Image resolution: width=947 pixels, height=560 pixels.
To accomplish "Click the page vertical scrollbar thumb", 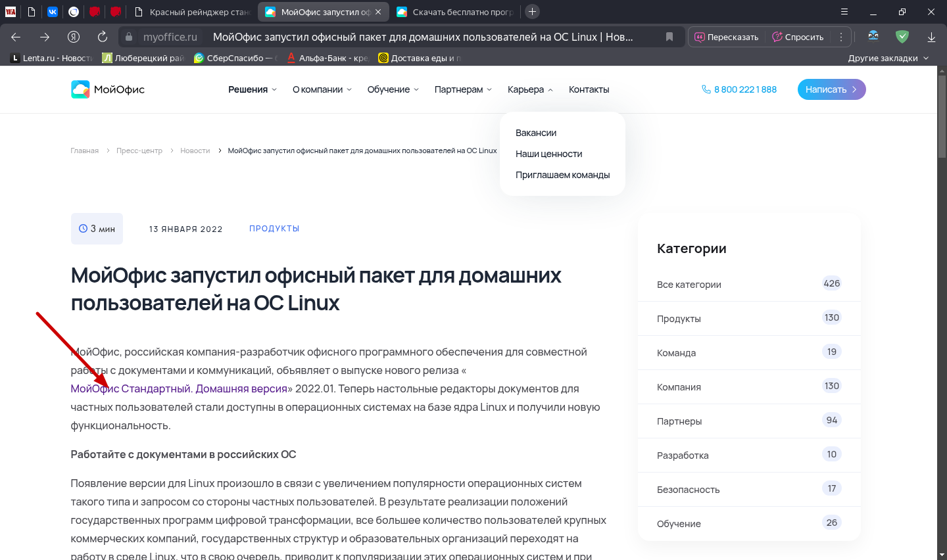I will pos(942,116).
